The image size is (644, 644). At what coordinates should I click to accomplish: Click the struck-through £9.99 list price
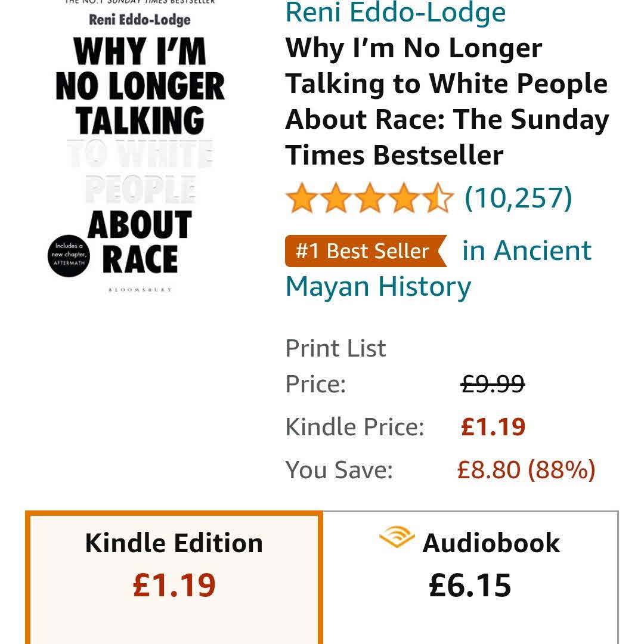[x=493, y=384]
